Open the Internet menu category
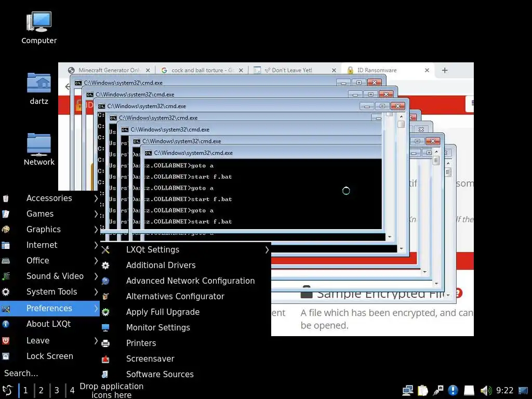Screen dimensions: 532x399 pyautogui.click(x=50, y=245)
